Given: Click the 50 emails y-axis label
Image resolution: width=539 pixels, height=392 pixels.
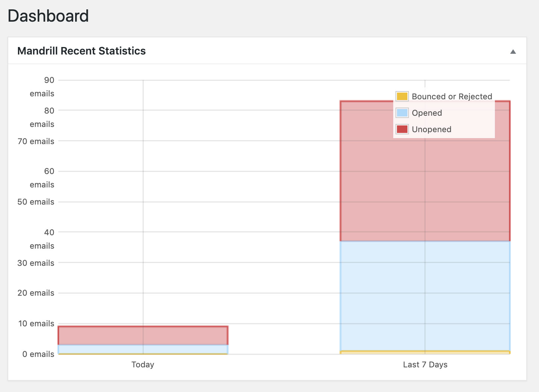Looking at the screenshot, I should (36, 202).
